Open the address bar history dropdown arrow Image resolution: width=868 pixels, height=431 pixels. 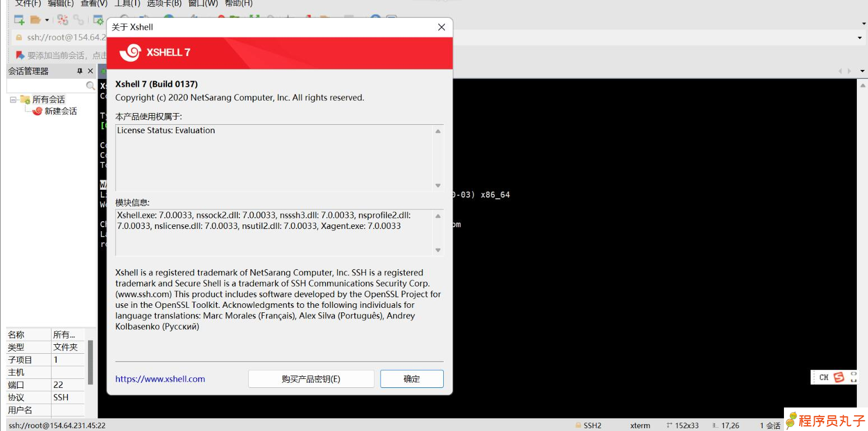pos(860,38)
